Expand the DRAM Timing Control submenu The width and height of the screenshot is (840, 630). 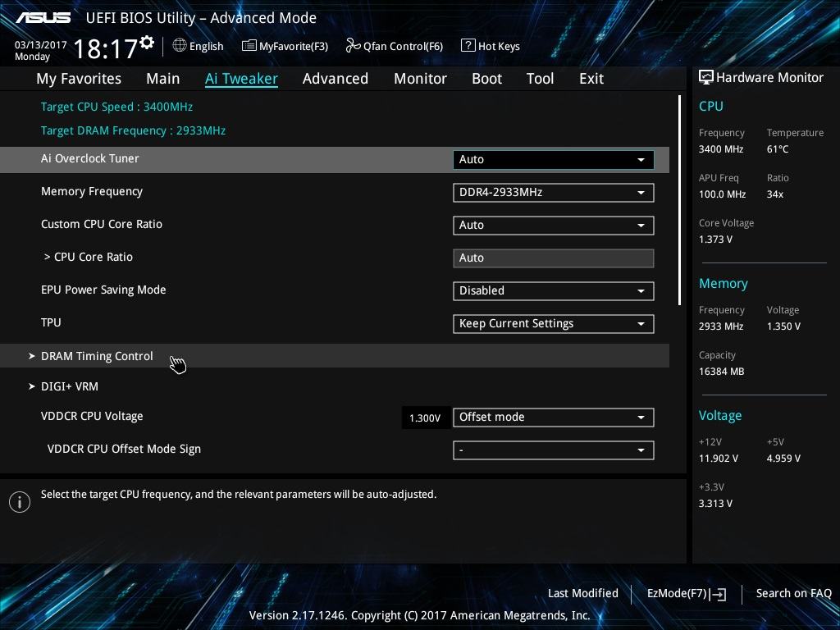(335, 356)
